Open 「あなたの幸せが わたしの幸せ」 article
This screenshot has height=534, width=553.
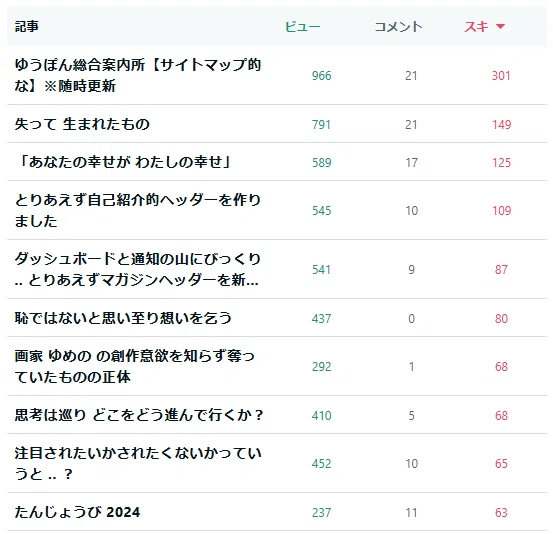point(123,162)
